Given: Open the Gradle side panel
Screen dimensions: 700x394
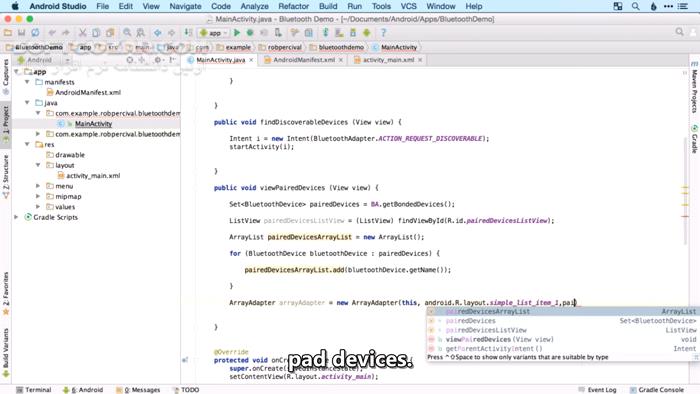Looking at the screenshot, I should (695, 140).
